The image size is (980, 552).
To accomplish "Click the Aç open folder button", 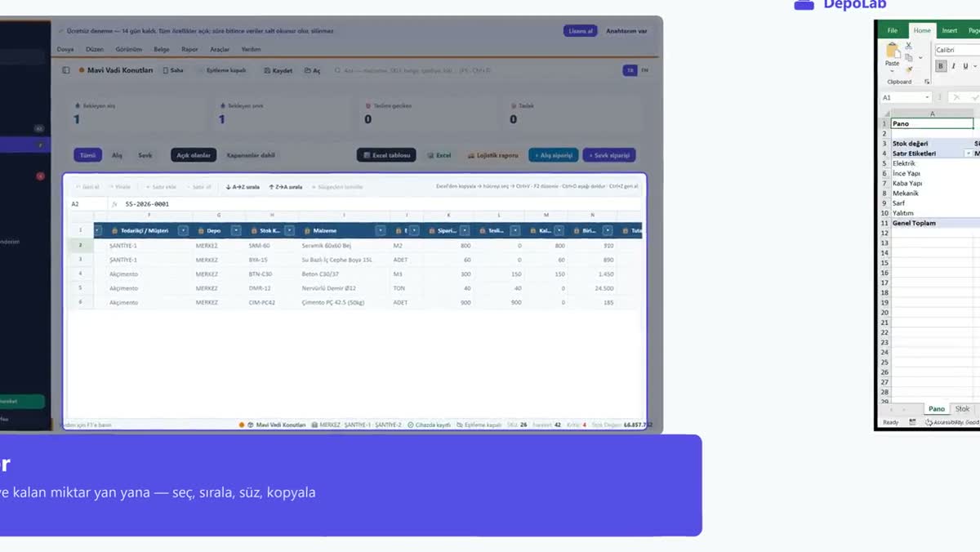I will click(313, 70).
